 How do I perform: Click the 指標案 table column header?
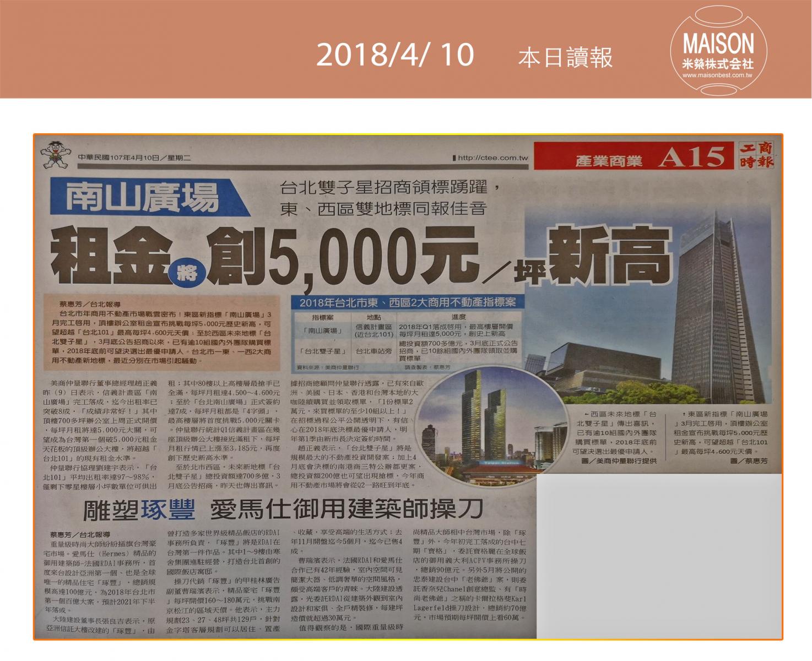click(322, 317)
